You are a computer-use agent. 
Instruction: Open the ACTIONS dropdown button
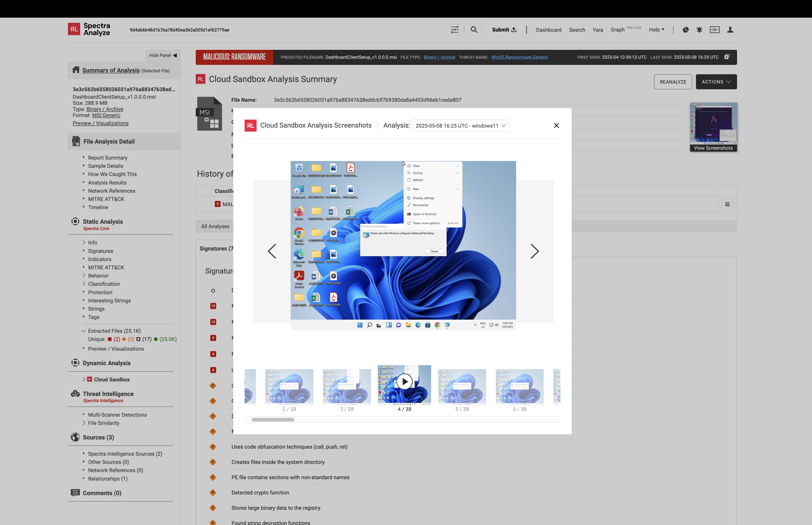(716, 82)
